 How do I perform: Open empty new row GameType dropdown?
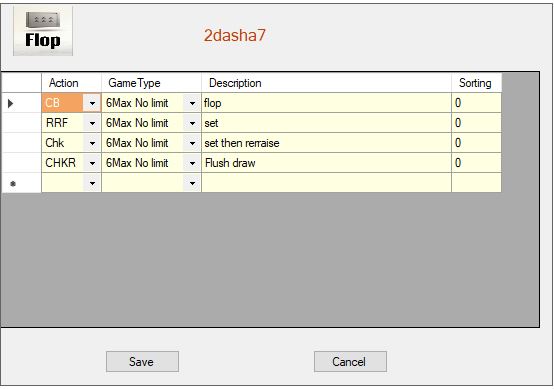click(192, 183)
